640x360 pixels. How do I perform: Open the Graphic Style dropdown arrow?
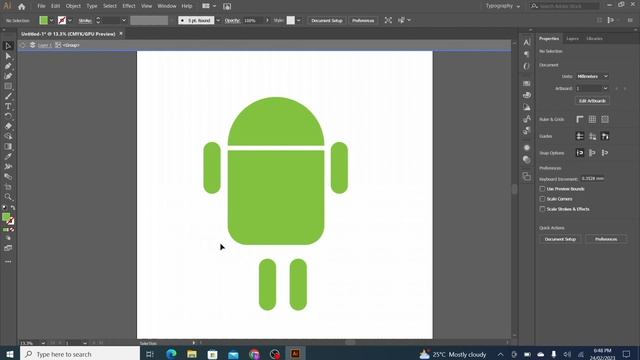[x=299, y=20]
